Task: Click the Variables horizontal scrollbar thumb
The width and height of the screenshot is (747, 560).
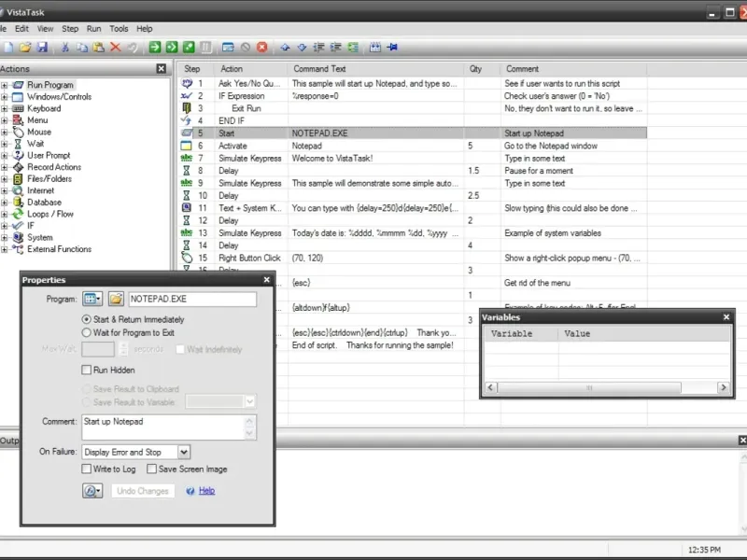Action: point(589,387)
